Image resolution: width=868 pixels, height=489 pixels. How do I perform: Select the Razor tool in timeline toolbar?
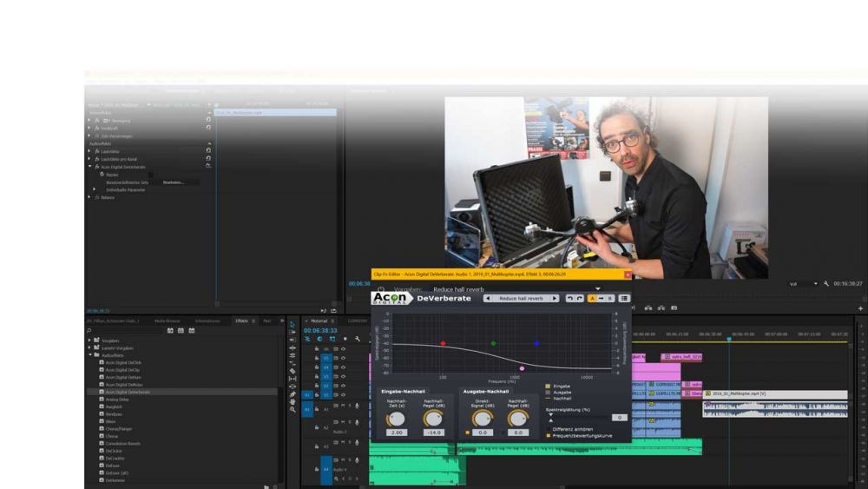point(293,370)
